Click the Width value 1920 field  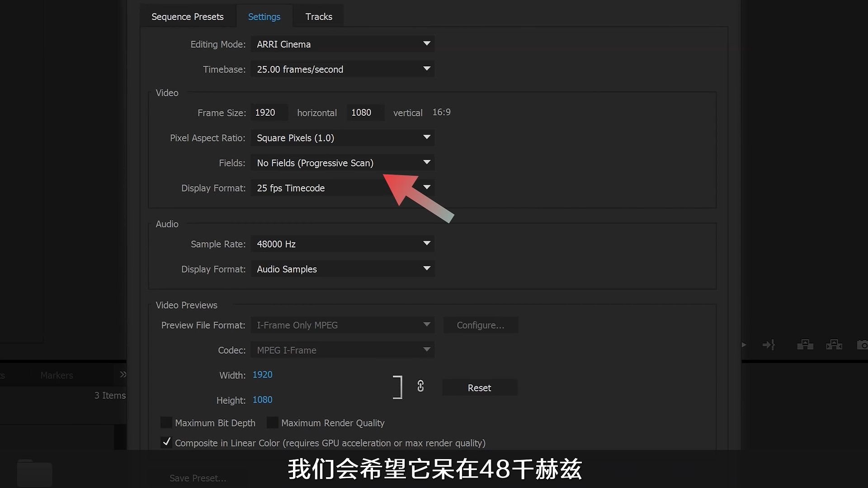coord(262,375)
